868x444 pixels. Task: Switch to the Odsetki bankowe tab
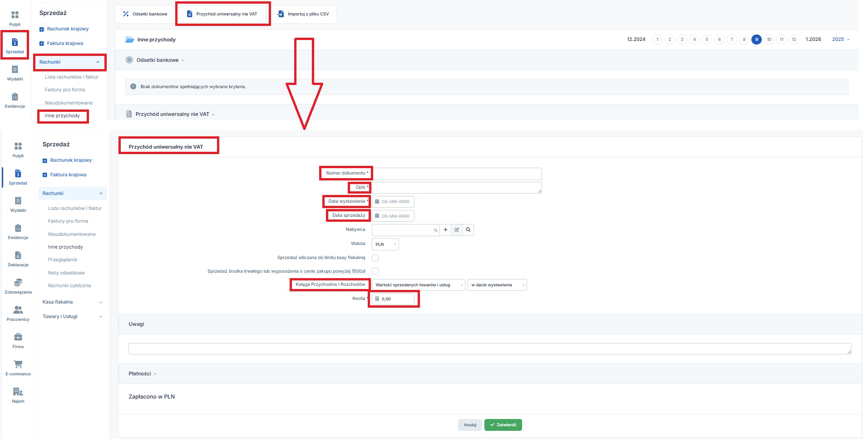click(145, 14)
